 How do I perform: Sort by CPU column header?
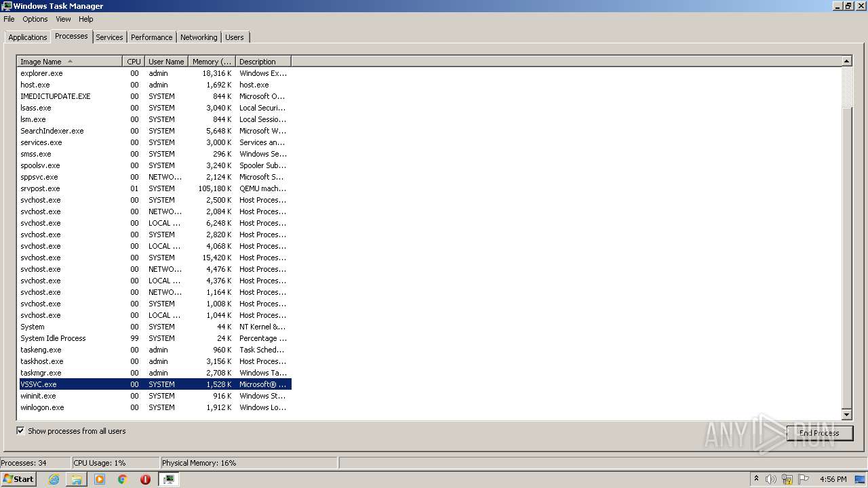(134, 62)
